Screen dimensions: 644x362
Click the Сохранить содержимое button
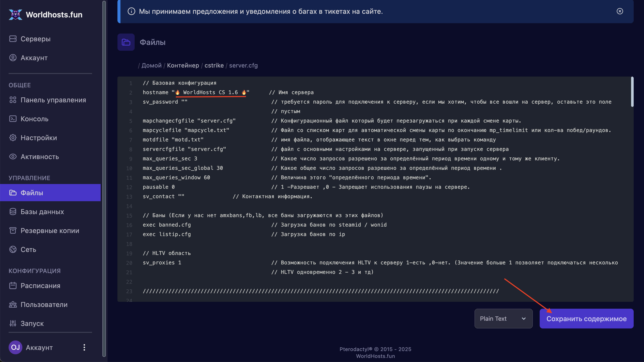pos(586,319)
